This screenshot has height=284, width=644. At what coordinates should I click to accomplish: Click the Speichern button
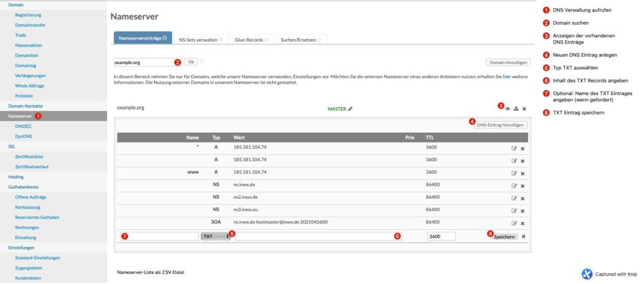(x=504, y=237)
